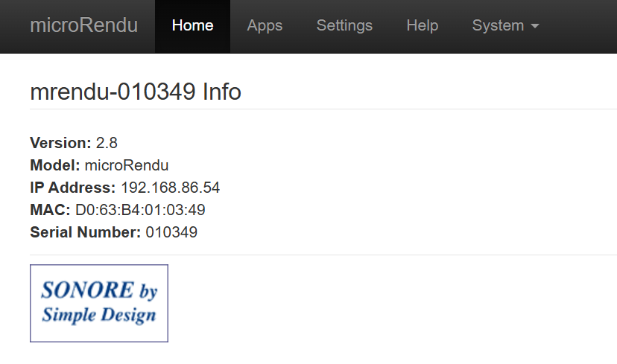The width and height of the screenshot is (617, 364).
Task: Click the serial number value 010349
Action: (171, 232)
